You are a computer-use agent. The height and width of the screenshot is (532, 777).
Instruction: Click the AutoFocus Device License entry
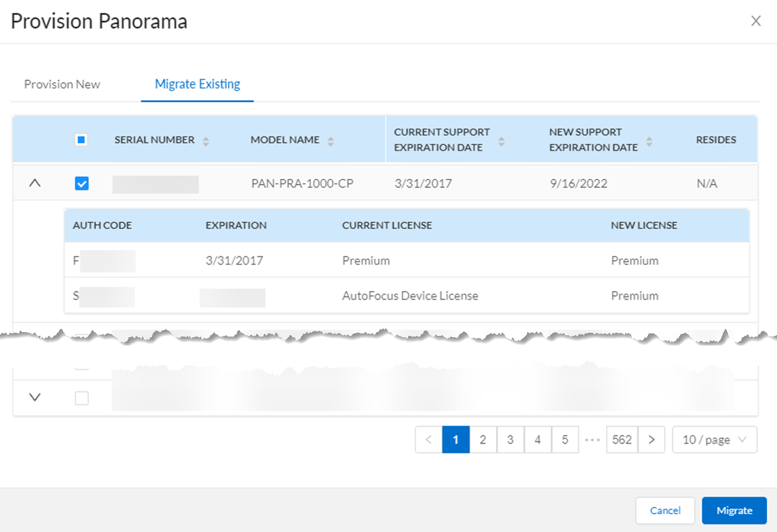[x=410, y=296]
